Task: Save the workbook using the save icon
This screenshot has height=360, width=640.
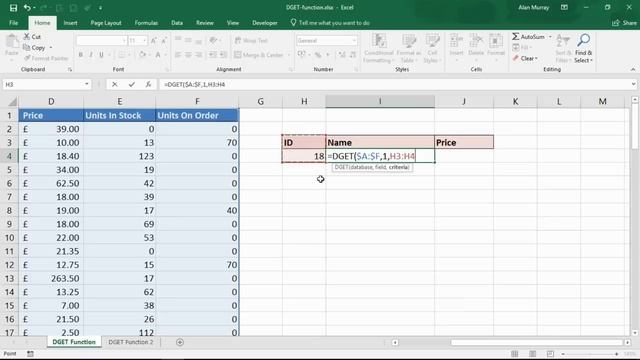Action: (13, 8)
